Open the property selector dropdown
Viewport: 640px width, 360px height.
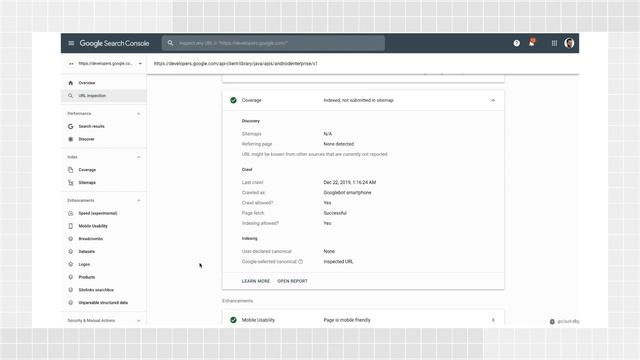104,64
